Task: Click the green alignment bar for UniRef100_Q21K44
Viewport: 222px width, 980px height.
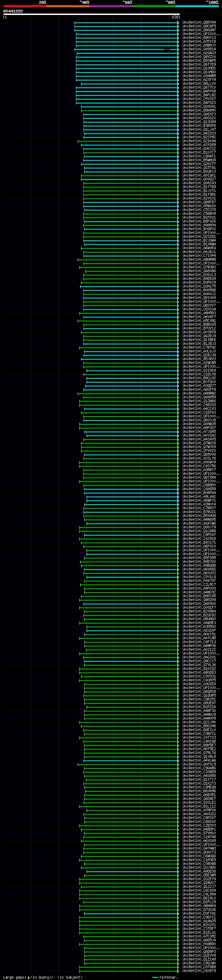Action: [128, 141]
